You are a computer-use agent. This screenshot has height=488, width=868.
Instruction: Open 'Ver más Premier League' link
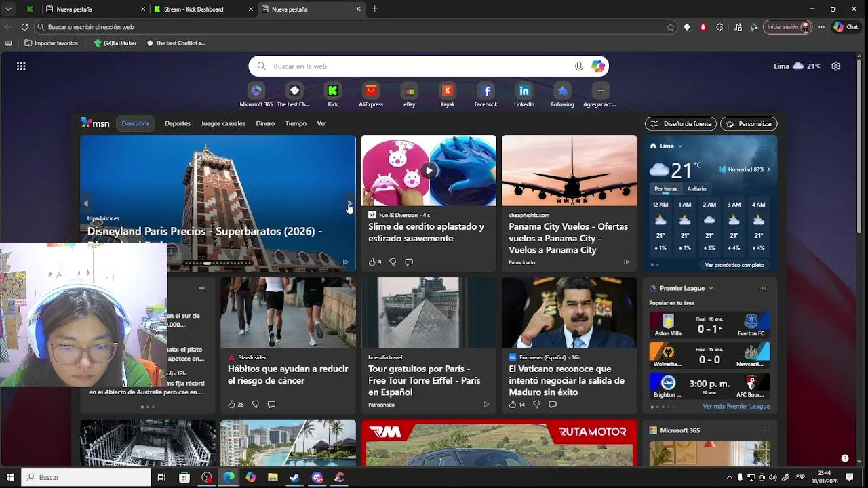click(x=736, y=407)
